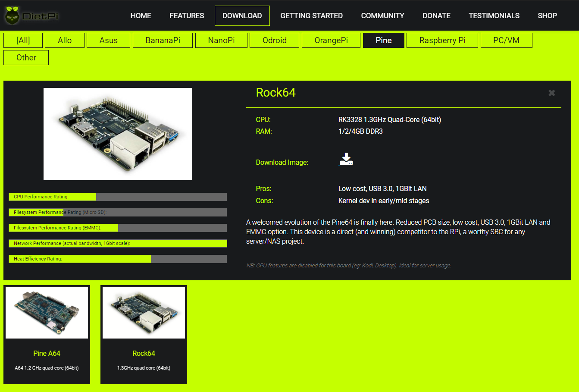The image size is (579, 392).
Task: Click the 'RAM:' label
Action: [x=264, y=131]
